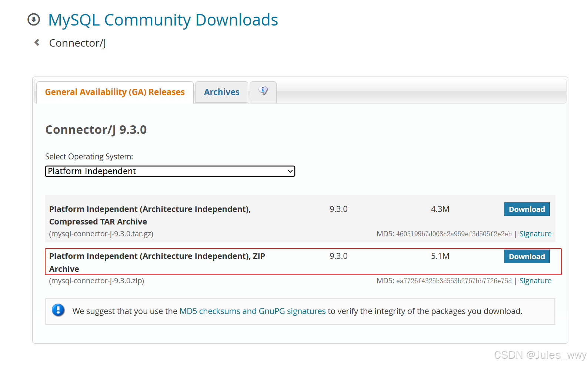Click the MD5 hash 4605199b7d008c2a959ef3d505f2e2eb

454,234
